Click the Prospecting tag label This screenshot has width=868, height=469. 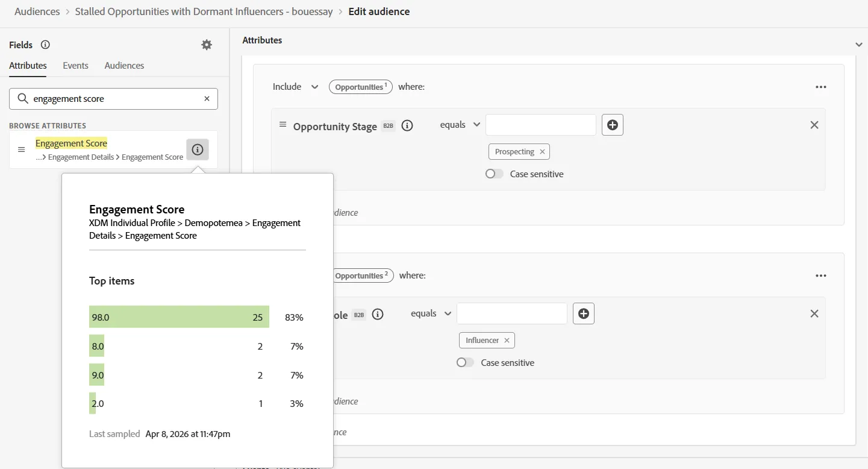coord(514,152)
